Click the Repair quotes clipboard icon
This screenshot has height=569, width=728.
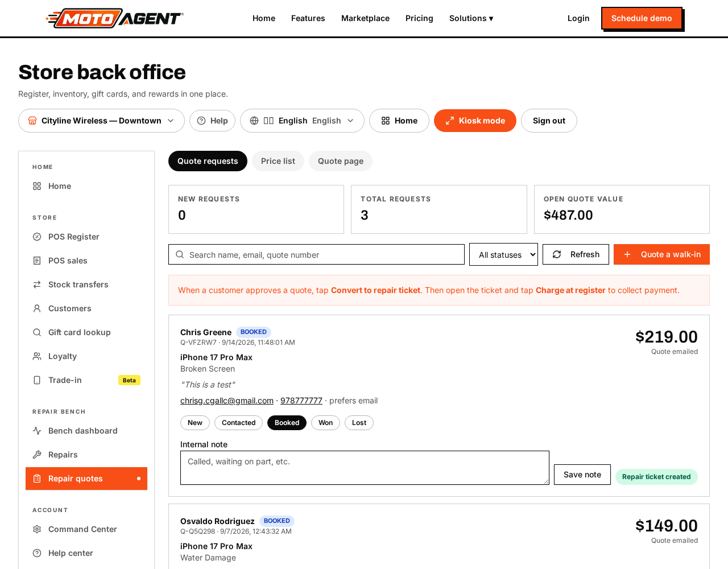point(37,479)
